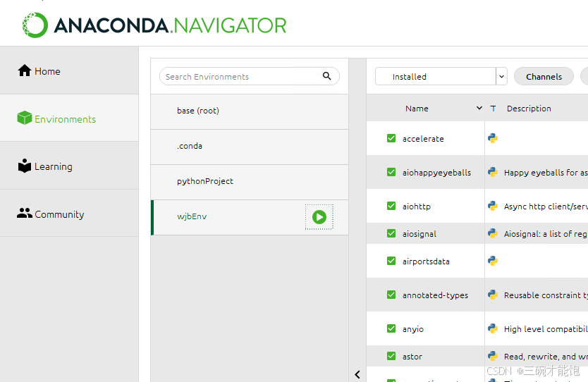
Task: Click the anyio package name
Action: pos(413,328)
